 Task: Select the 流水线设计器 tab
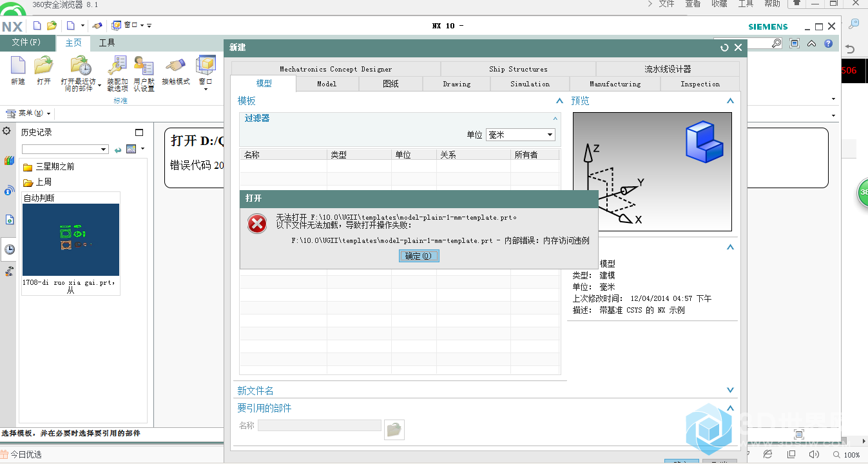[668, 69]
